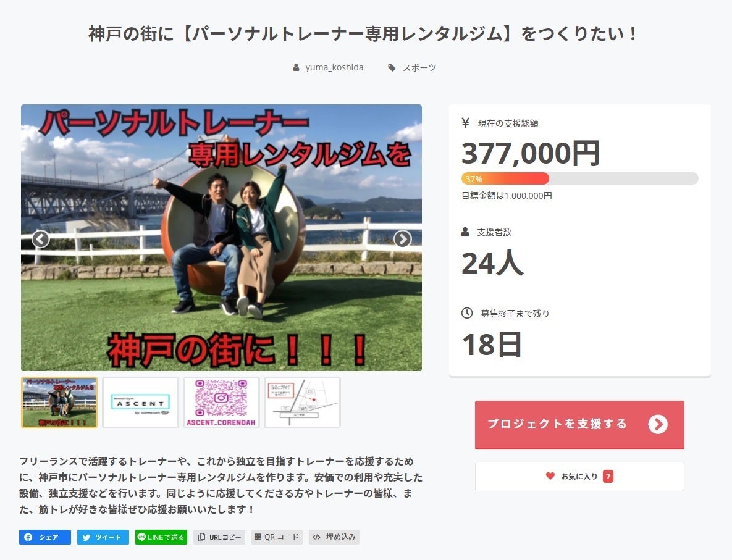Click the 37% funding progress bar
732x560 pixels.
tap(580, 178)
